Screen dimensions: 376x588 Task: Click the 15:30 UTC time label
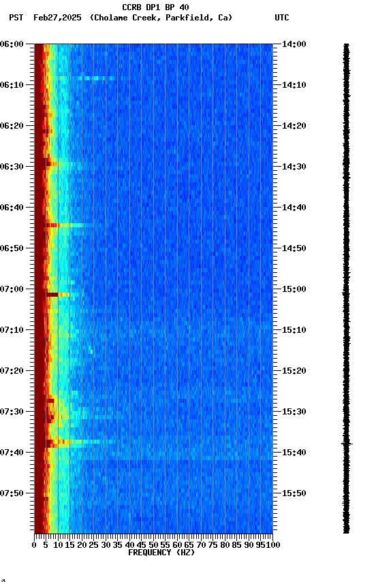[294, 412]
